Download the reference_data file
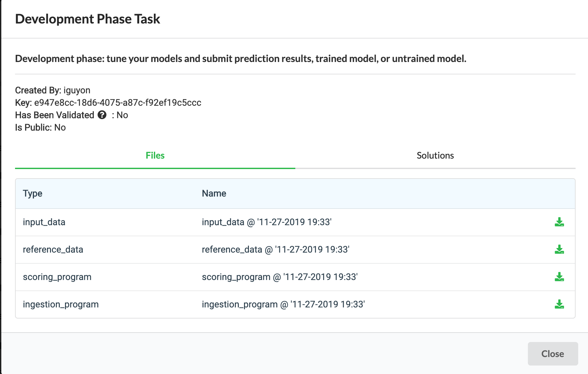The width and height of the screenshot is (588, 374). pyautogui.click(x=559, y=249)
